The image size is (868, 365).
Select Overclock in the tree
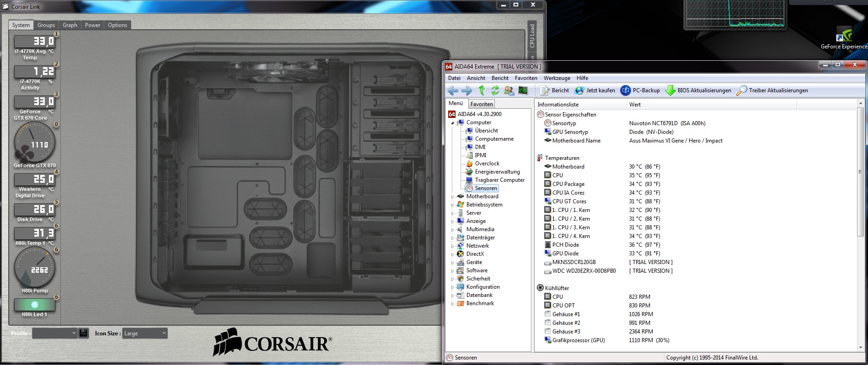(x=487, y=164)
